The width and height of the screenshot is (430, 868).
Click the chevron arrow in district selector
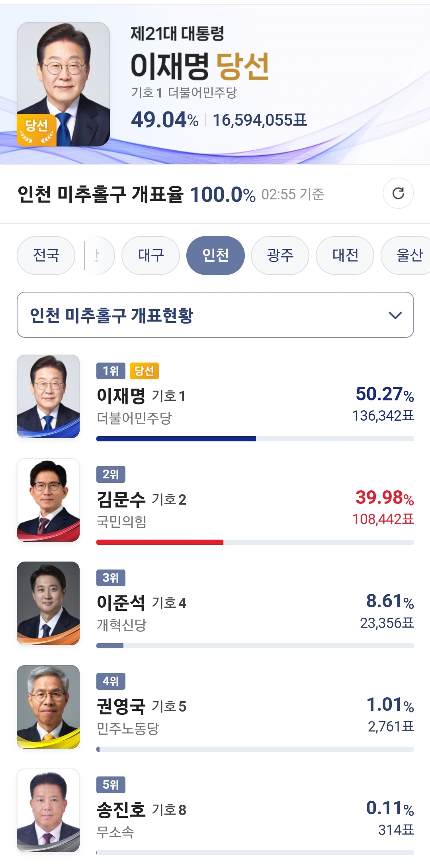(x=395, y=315)
